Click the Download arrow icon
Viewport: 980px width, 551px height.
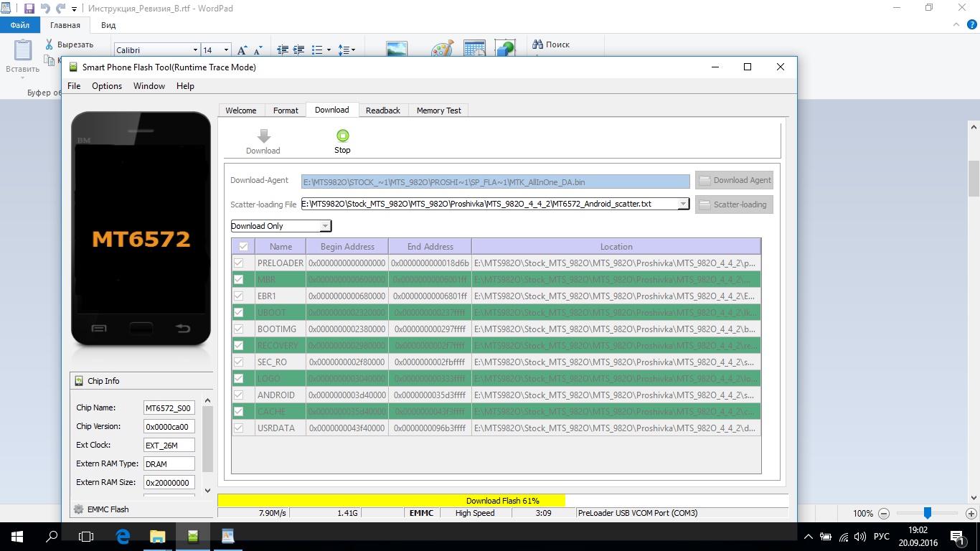[x=263, y=136]
